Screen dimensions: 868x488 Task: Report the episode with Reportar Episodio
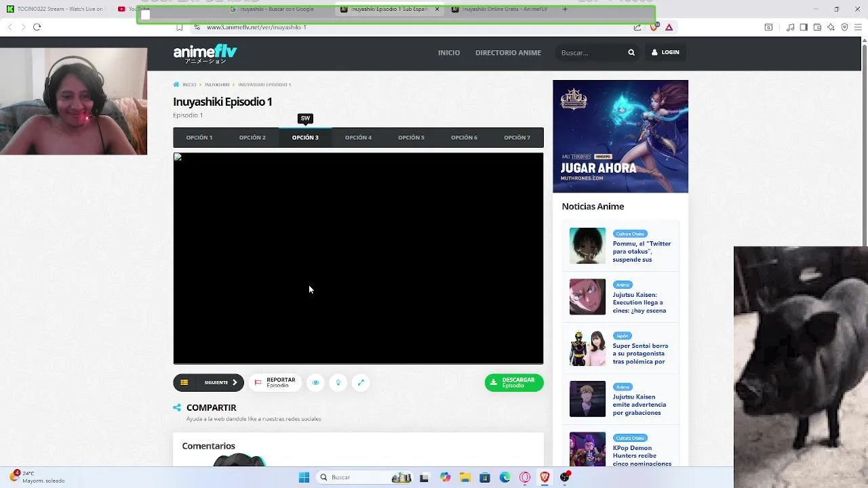click(x=275, y=382)
